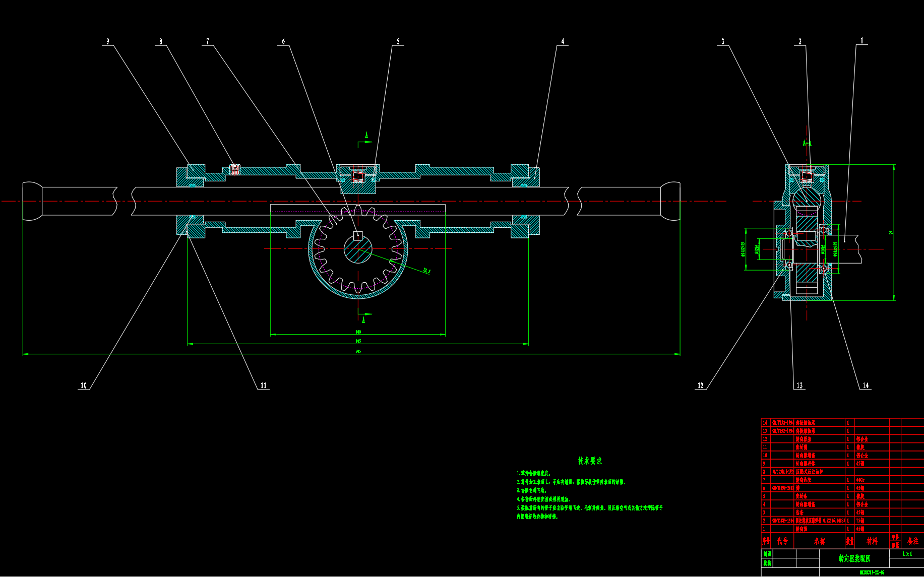This screenshot has width=924, height=577.
Task: Click the lower section cut marker A
Action: pyautogui.click(x=364, y=320)
